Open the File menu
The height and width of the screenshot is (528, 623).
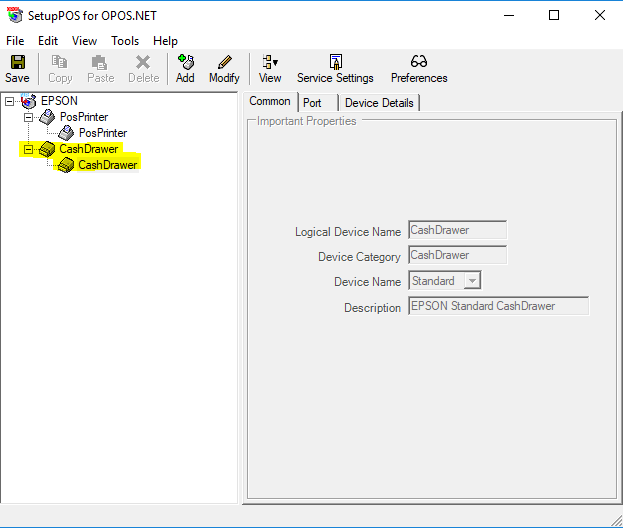[15, 41]
